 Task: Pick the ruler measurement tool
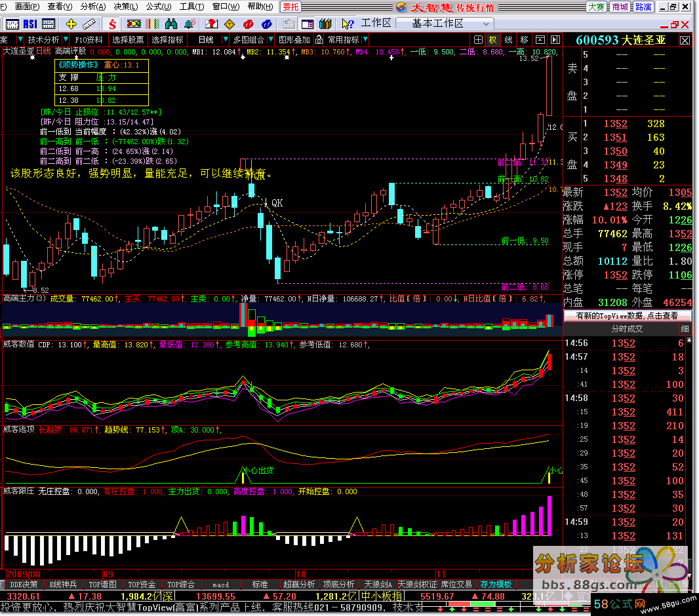[89, 24]
